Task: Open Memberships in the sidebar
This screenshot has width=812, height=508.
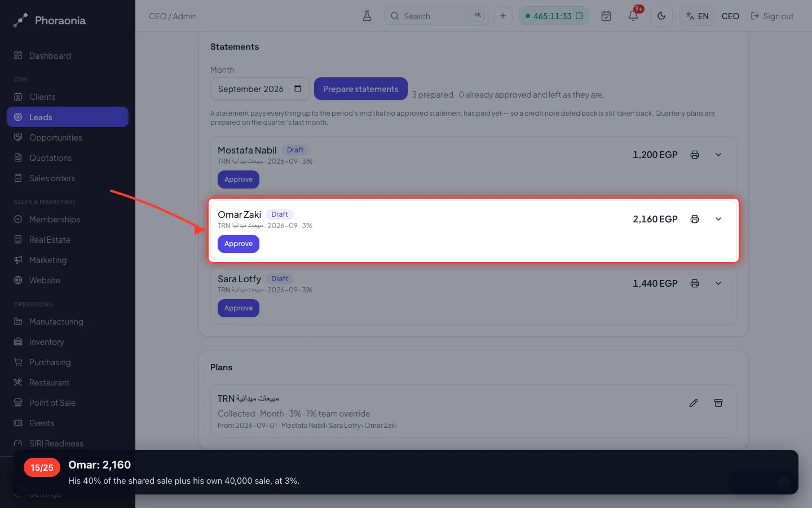Action: tap(68, 220)
